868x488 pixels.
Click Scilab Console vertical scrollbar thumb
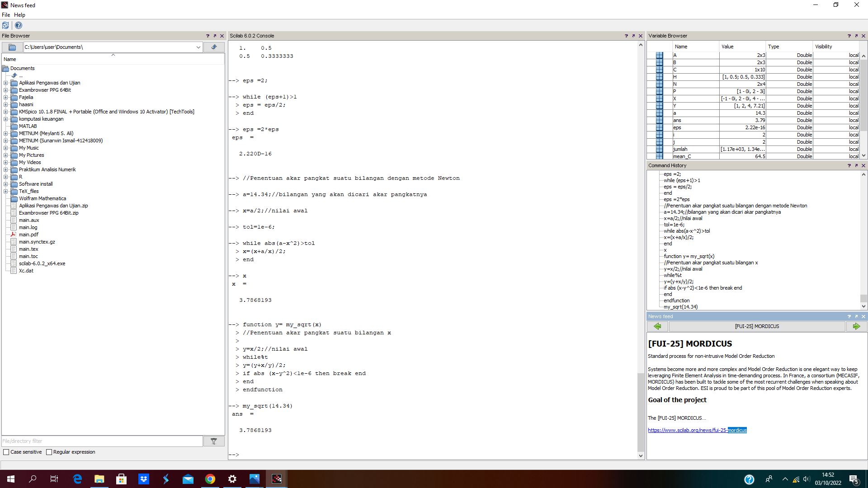(x=641, y=412)
